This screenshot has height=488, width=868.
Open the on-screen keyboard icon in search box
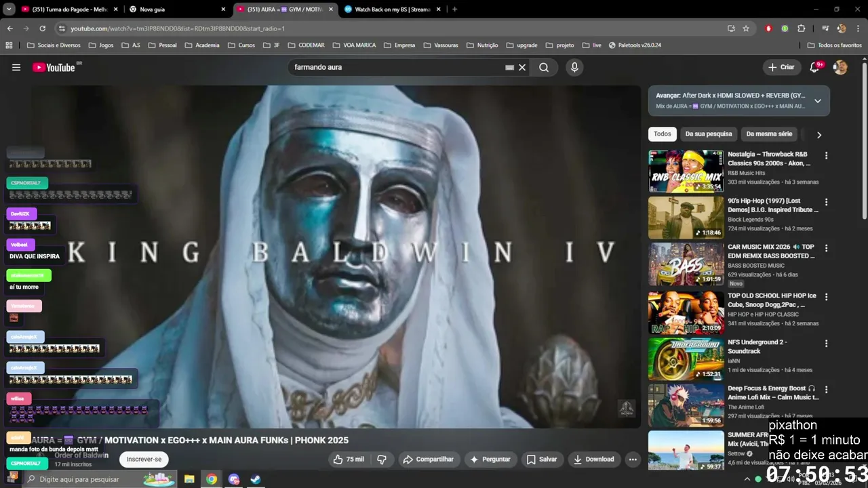coord(509,67)
